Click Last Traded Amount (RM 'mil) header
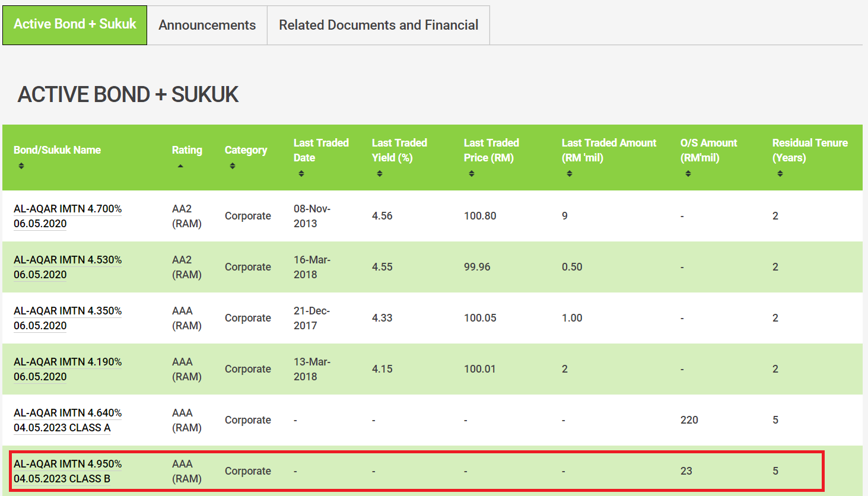The width and height of the screenshot is (868, 496). pyautogui.click(x=609, y=150)
